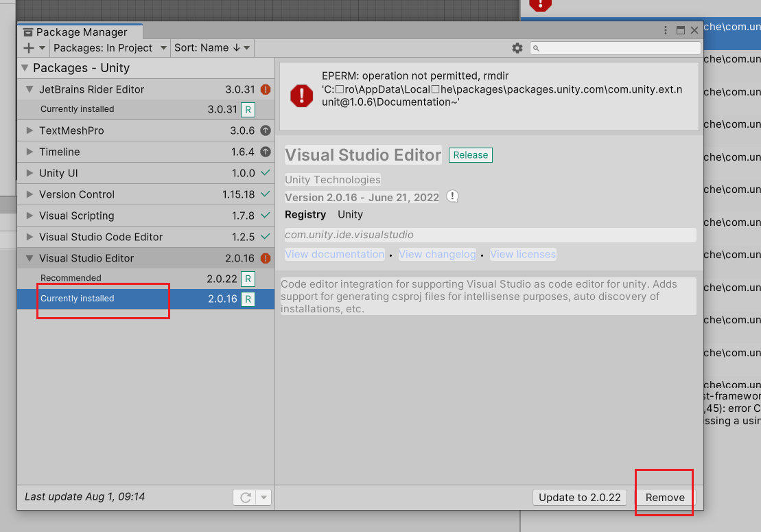This screenshot has height=532, width=761.
Task: Click the Visual Studio Editor title
Action: (363, 155)
